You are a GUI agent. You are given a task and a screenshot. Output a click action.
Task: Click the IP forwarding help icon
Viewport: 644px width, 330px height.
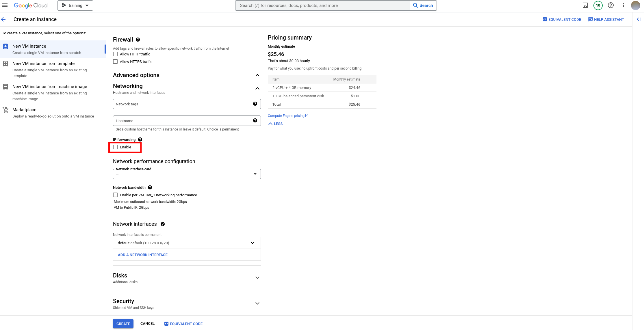click(140, 139)
